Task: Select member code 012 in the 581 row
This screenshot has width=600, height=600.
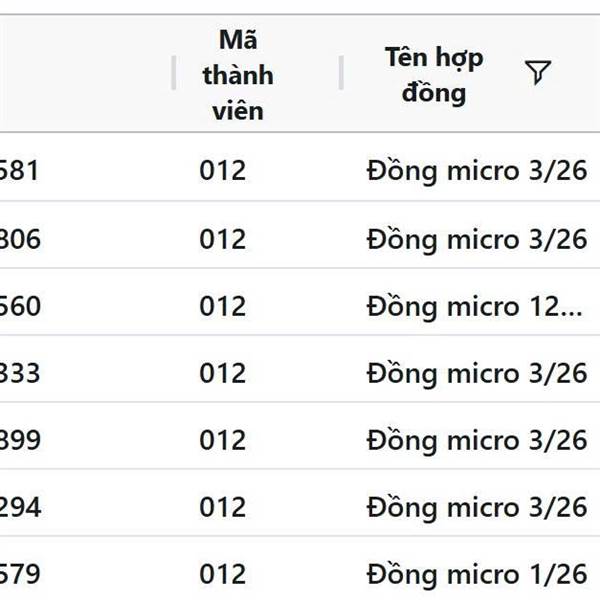Action: tap(222, 171)
